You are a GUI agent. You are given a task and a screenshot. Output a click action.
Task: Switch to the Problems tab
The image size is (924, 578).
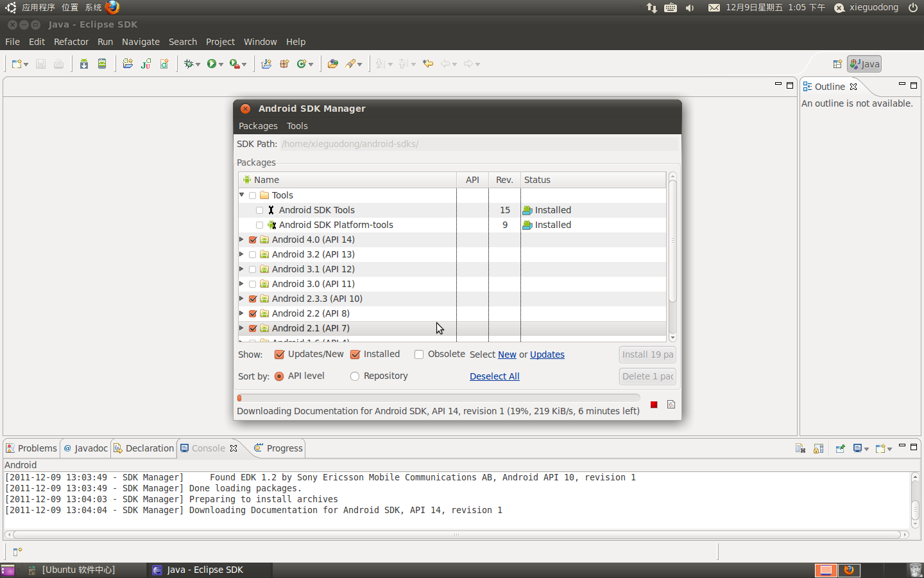coord(31,448)
